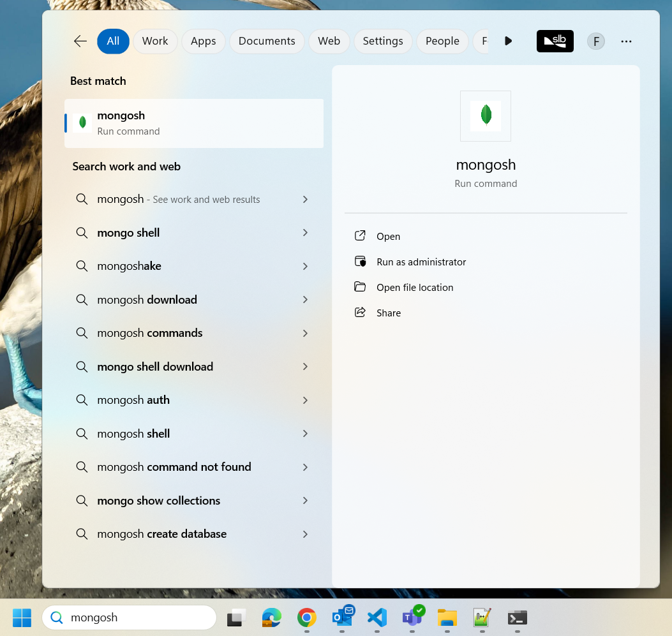Expand arrow next to 'mongosh auth'
Viewport: 672px width, 636px height.
305,400
